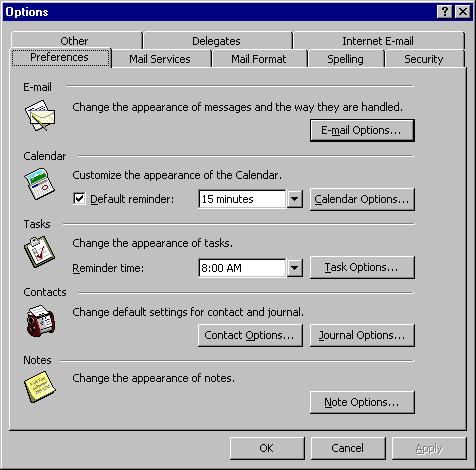Click into the 15 minutes field
The image size is (476, 470).
tap(242, 199)
